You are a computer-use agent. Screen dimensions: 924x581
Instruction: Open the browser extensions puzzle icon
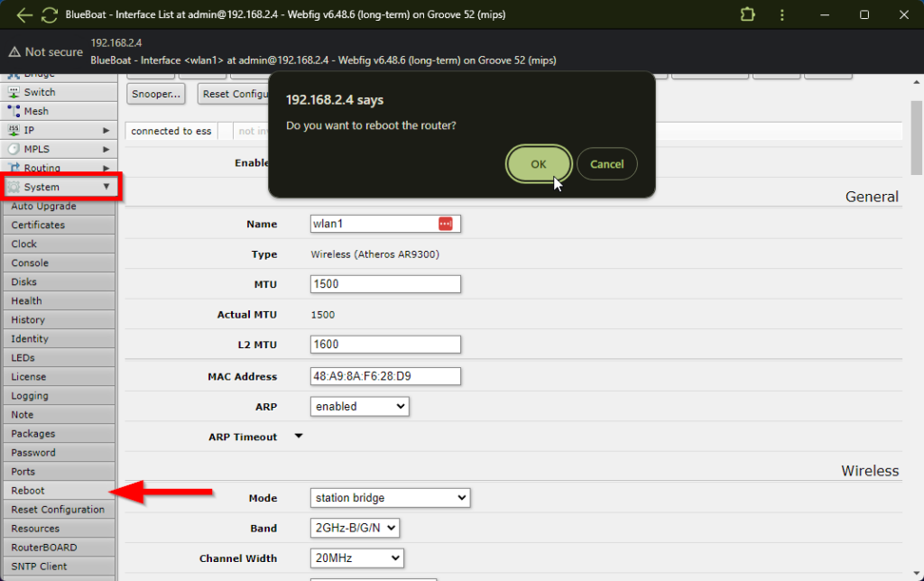(747, 14)
